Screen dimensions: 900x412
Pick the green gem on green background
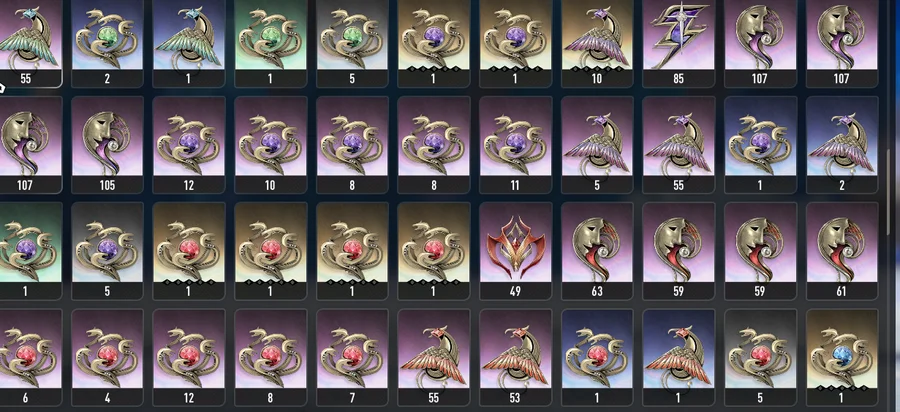point(270,43)
